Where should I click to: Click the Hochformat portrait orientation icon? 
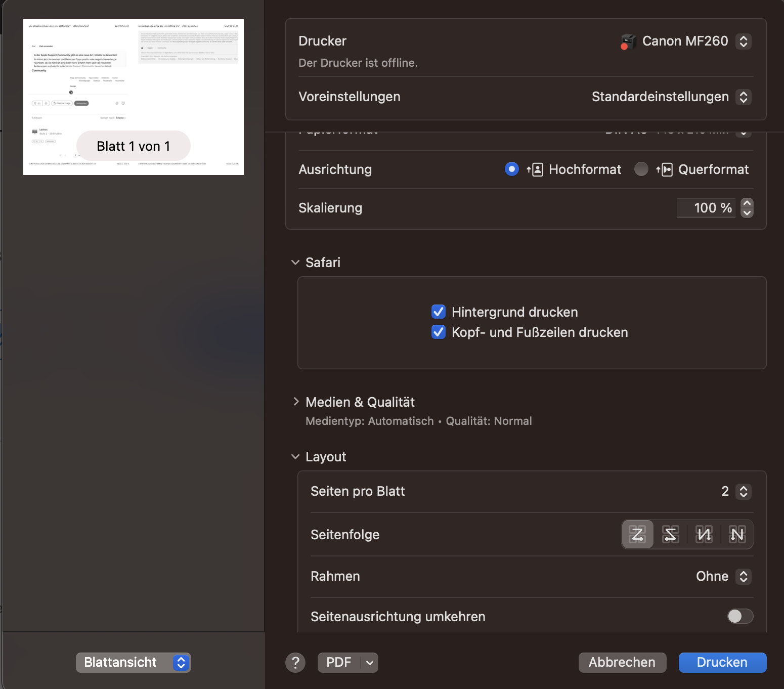click(535, 169)
